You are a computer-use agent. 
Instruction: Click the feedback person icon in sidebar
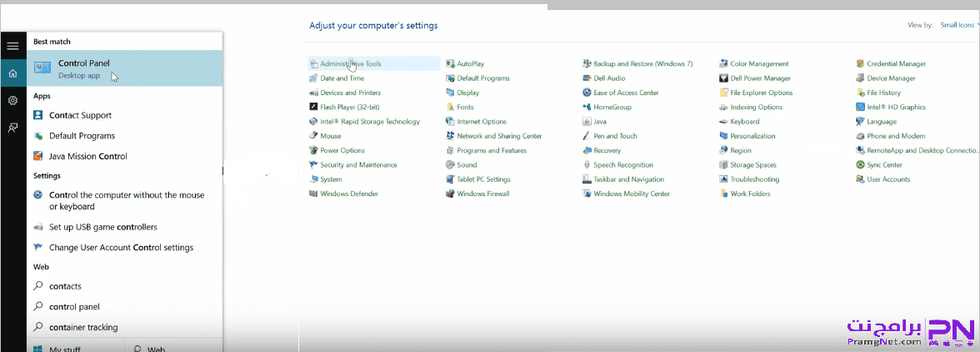[x=12, y=128]
